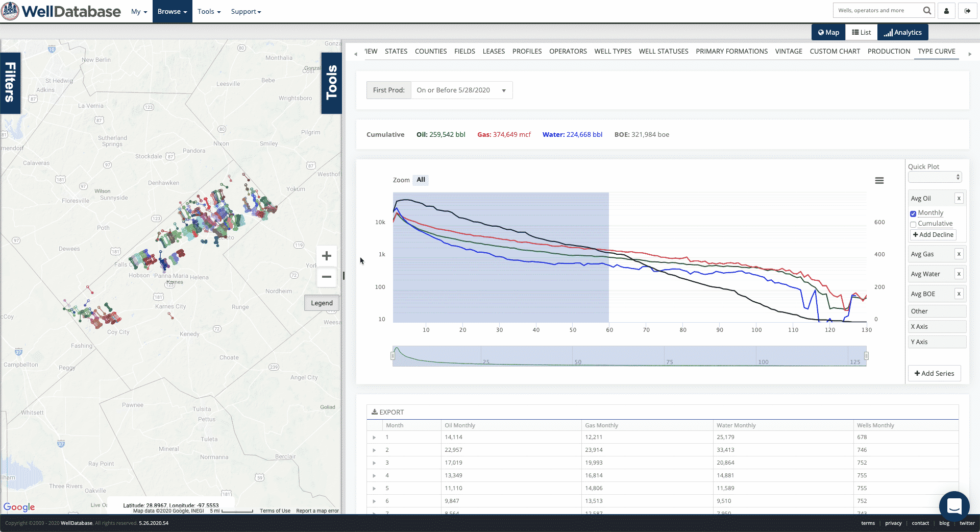Switch to Map view
This screenshot has height=532, width=980.
click(828, 32)
